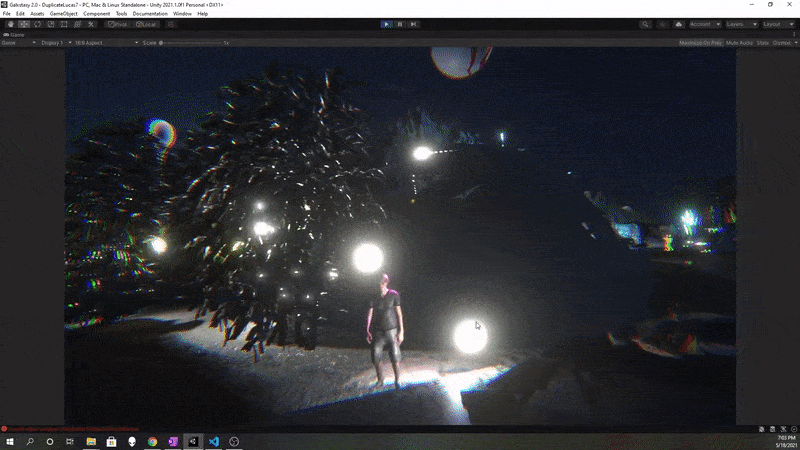Open Microsoft Store from the taskbar
The height and width of the screenshot is (450, 800).
(111, 441)
